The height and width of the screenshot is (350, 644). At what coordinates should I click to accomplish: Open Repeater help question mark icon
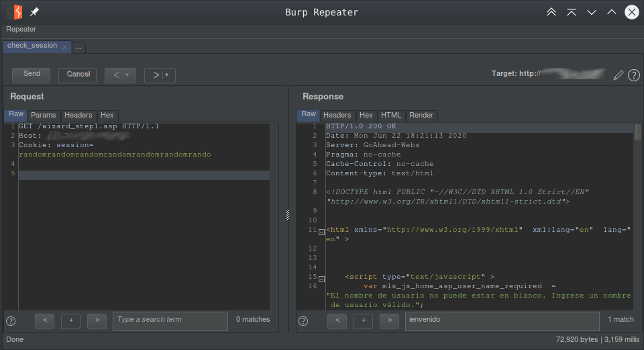(633, 75)
